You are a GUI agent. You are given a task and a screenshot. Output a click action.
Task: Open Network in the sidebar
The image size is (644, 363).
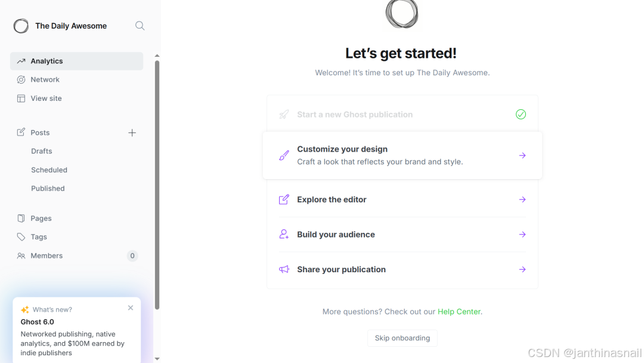77,80
